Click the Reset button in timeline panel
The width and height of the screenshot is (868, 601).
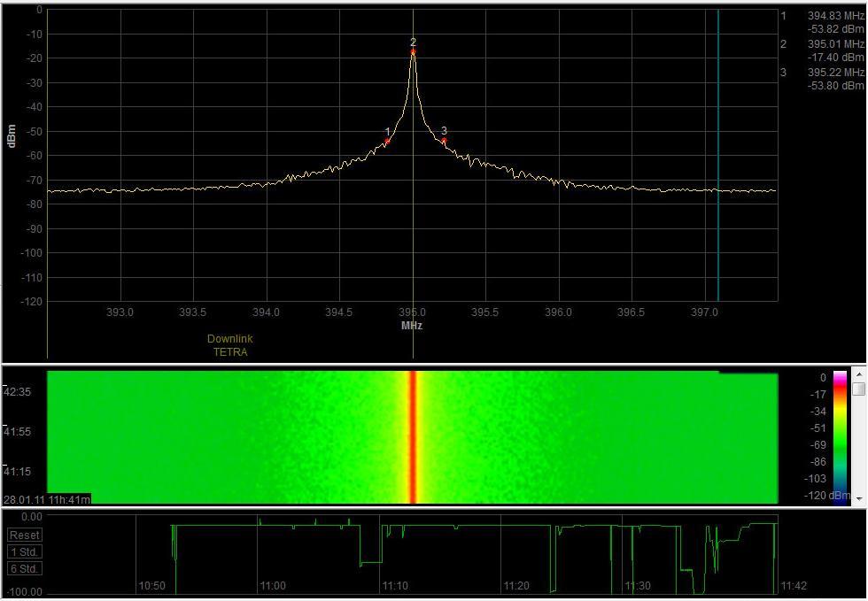[x=25, y=536]
